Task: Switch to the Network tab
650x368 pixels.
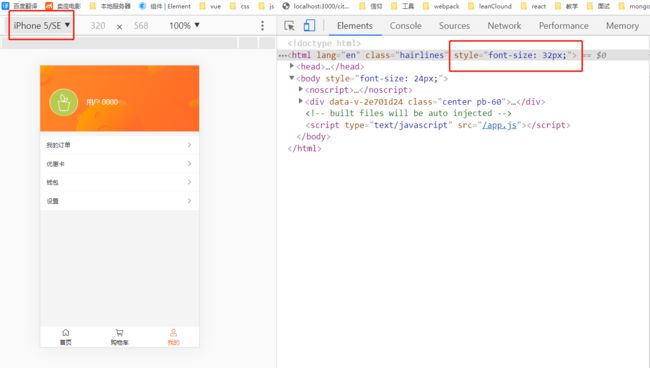Action: [504, 26]
